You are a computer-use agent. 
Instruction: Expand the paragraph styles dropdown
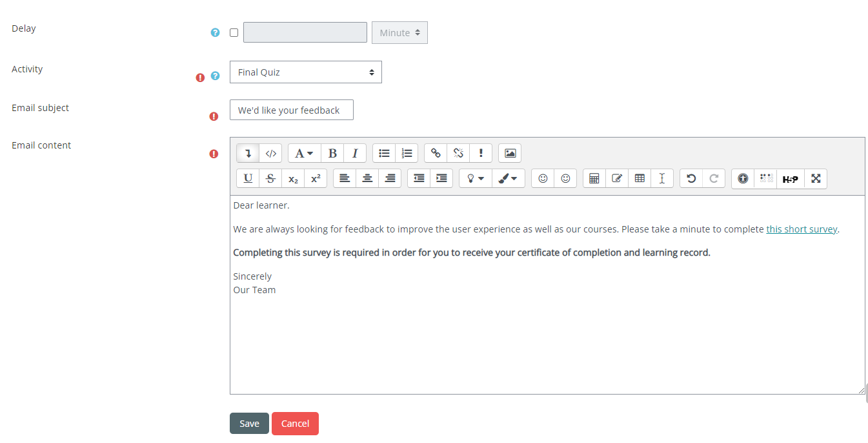click(x=304, y=154)
